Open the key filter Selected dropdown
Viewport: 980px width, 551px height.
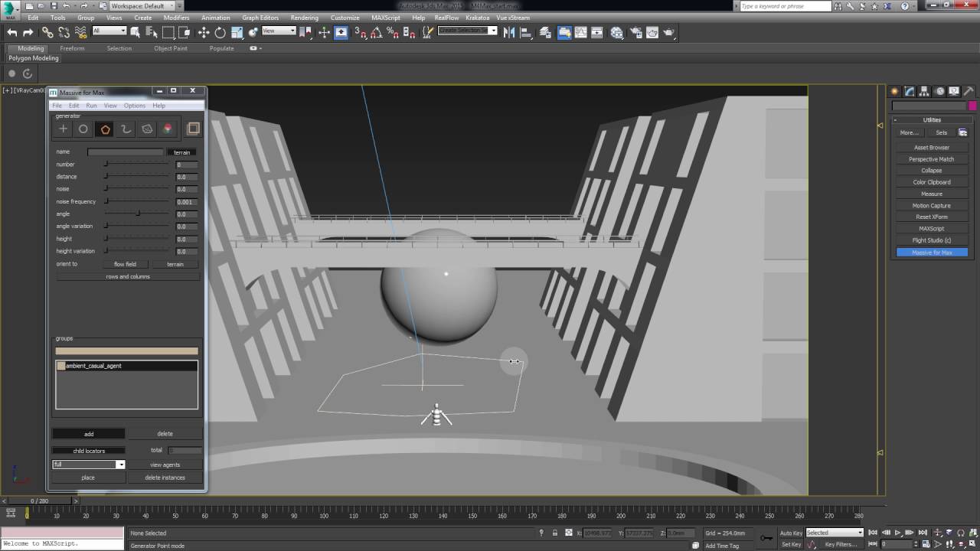[x=835, y=533]
